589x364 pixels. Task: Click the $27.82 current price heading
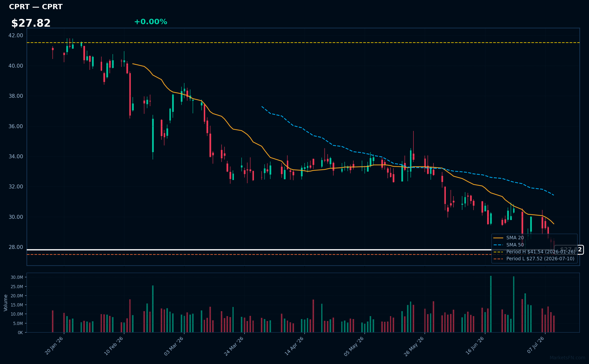[31, 23]
